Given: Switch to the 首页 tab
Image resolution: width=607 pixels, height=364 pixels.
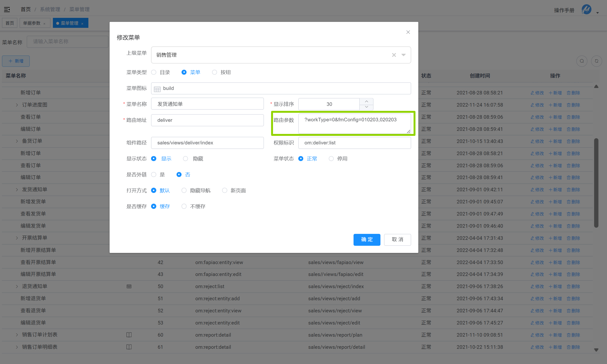Looking at the screenshot, I should (x=10, y=23).
